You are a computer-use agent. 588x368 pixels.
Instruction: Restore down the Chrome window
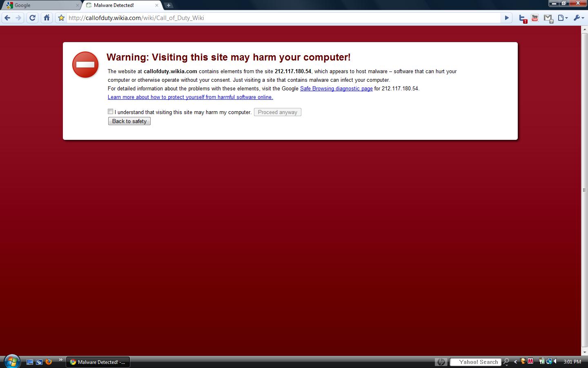[564, 3]
